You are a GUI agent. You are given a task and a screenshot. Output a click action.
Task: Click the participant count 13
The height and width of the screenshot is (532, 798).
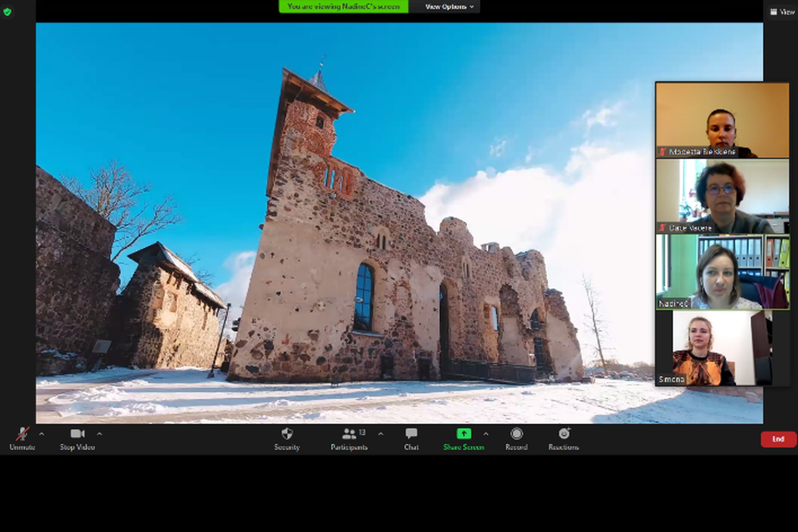[x=362, y=433]
